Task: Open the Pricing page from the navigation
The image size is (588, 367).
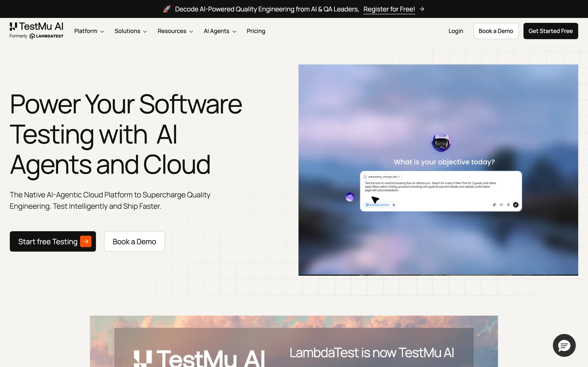Action: (256, 31)
